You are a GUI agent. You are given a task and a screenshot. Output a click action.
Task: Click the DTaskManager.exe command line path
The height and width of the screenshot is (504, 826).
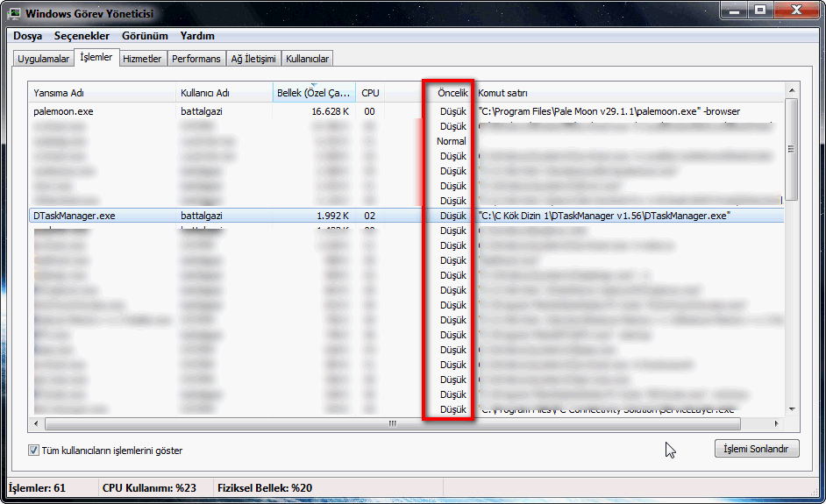click(604, 216)
